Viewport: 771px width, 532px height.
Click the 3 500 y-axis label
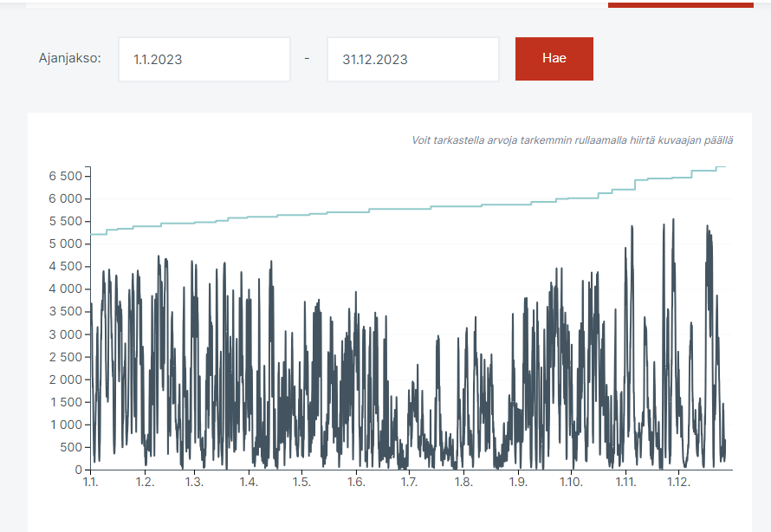[65, 312]
